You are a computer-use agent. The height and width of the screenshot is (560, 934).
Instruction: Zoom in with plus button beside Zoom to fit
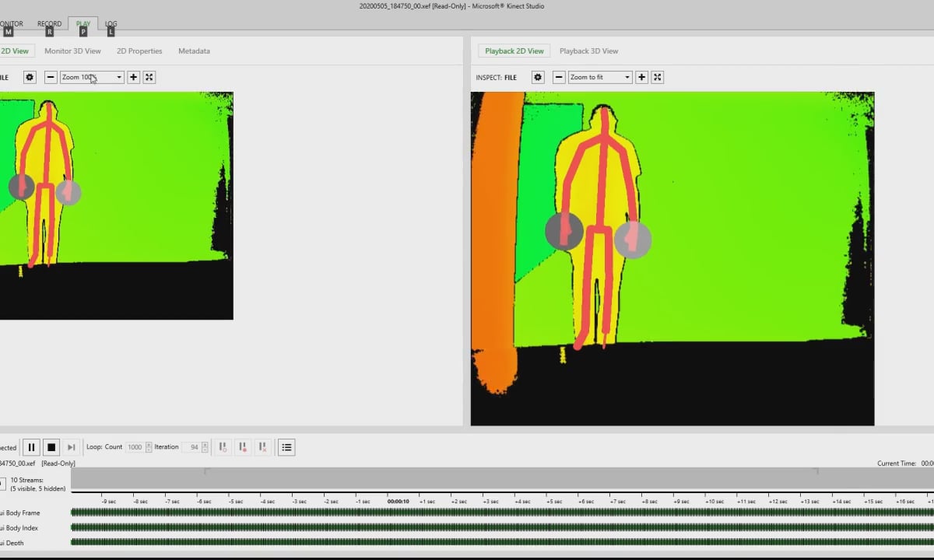(641, 77)
